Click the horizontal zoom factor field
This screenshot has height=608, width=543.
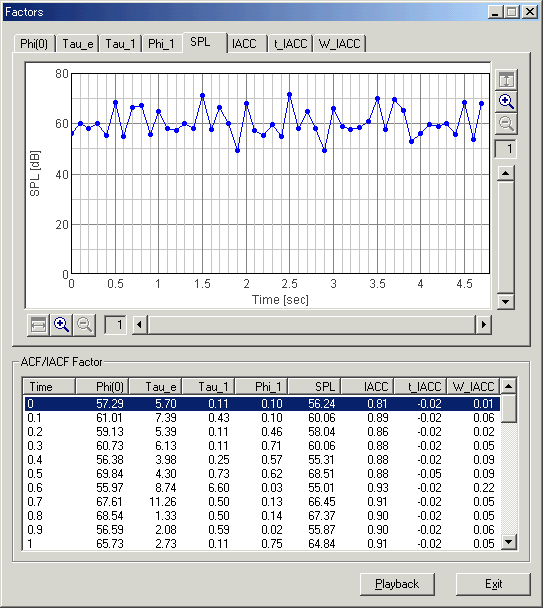[115, 325]
